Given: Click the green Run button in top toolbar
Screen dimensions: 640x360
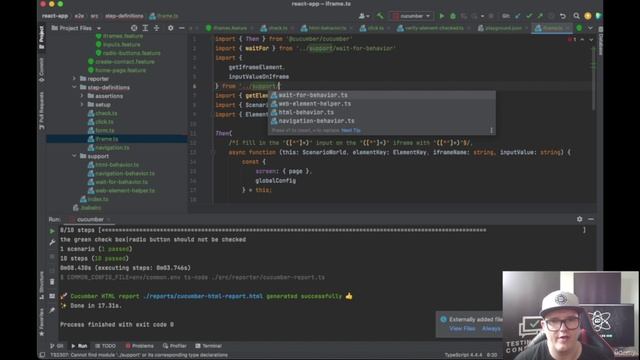Looking at the screenshot, I should [x=442, y=16].
